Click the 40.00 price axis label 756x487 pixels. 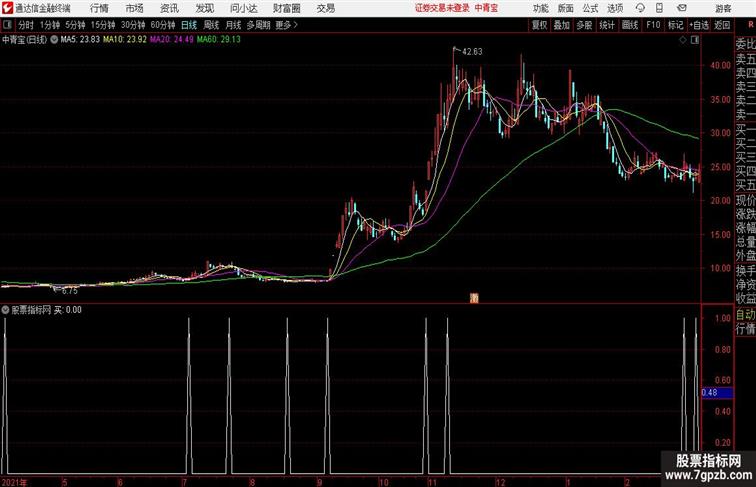(x=720, y=66)
